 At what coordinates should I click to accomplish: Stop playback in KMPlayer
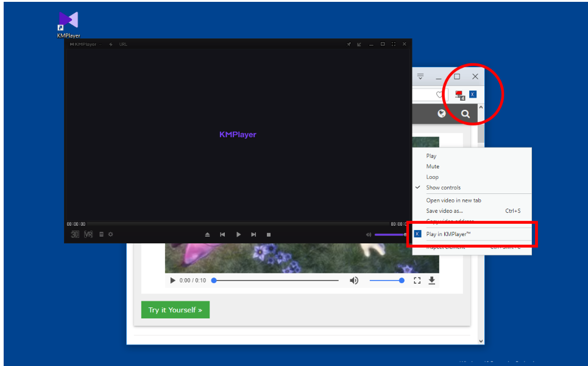point(269,235)
